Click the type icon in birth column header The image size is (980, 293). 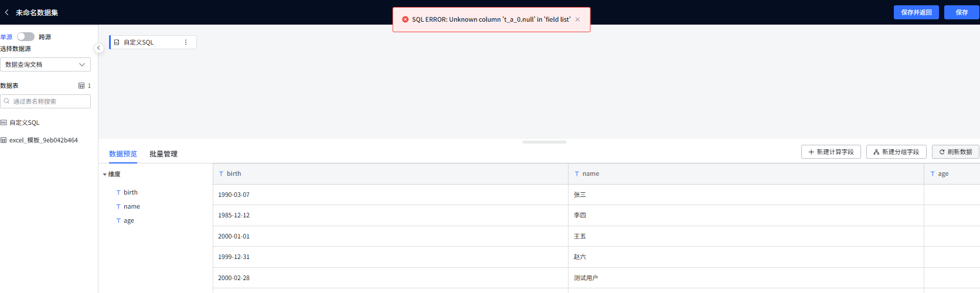pyautogui.click(x=221, y=174)
